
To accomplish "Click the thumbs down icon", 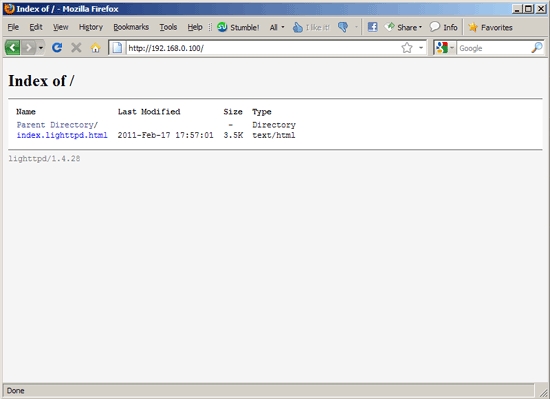I will pyautogui.click(x=343, y=27).
